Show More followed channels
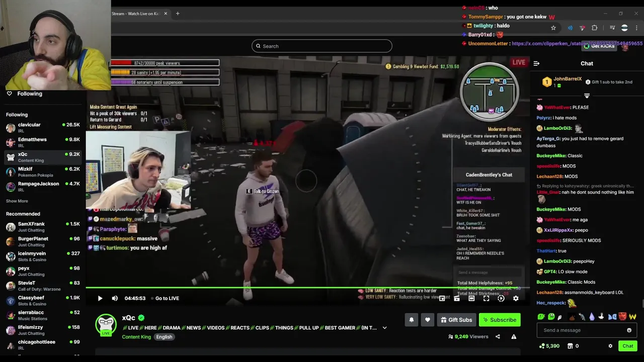This screenshot has width=644, height=362. click(x=17, y=201)
